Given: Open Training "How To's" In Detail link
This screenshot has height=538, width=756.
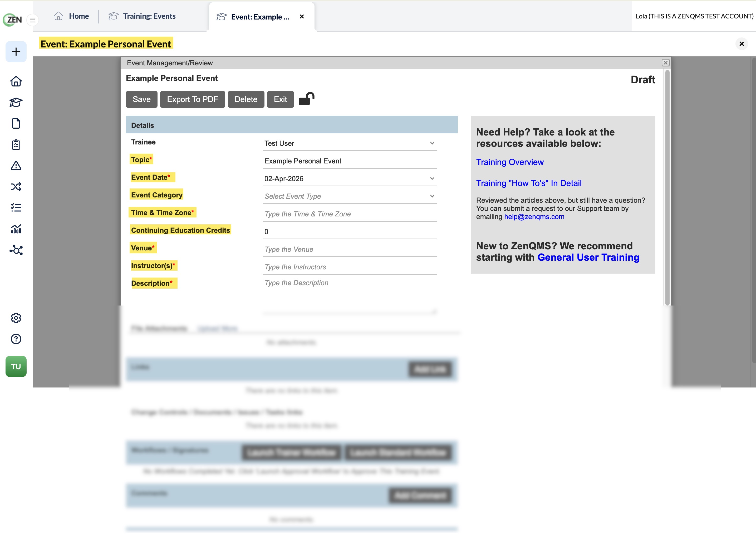Looking at the screenshot, I should [x=529, y=183].
